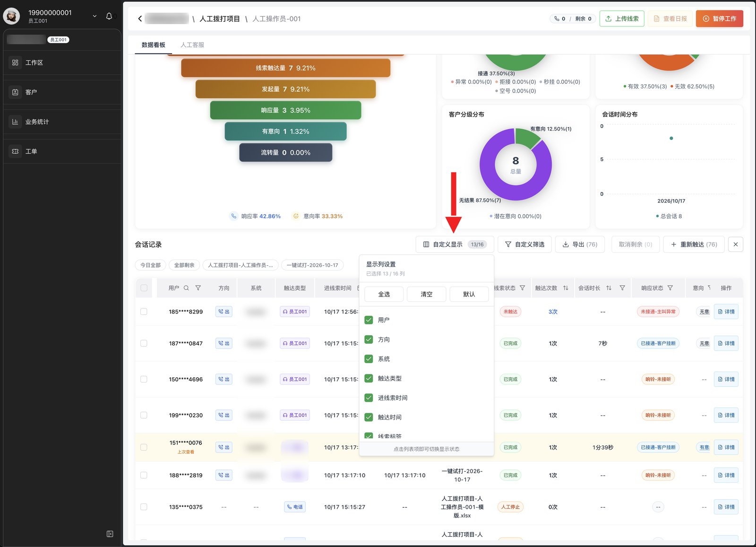Filter the 线索状态 column
This screenshot has width=756, height=547.
tap(522, 288)
